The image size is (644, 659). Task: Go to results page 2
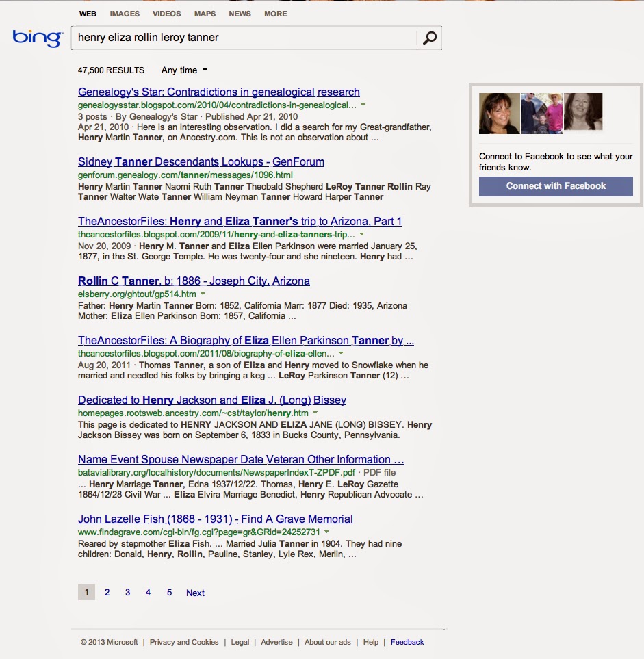click(107, 592)
